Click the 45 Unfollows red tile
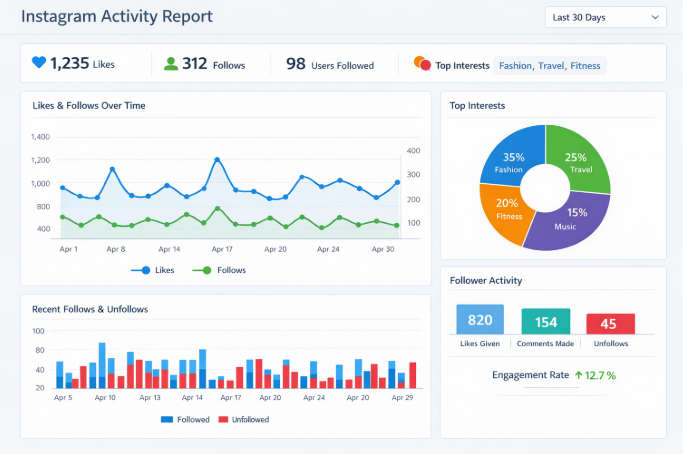 tap(610, 324)
